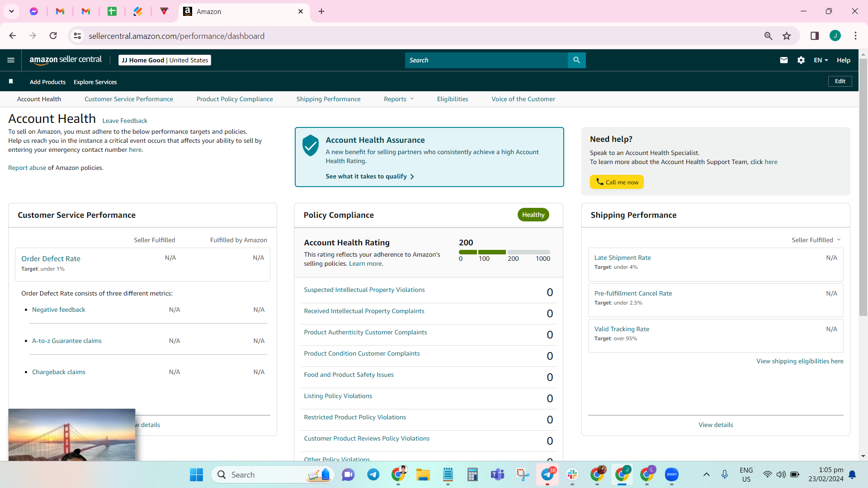The width and height of the screenshot is (868, 488).
Task: Click the Healthy status badge
Action: [533, 215]
